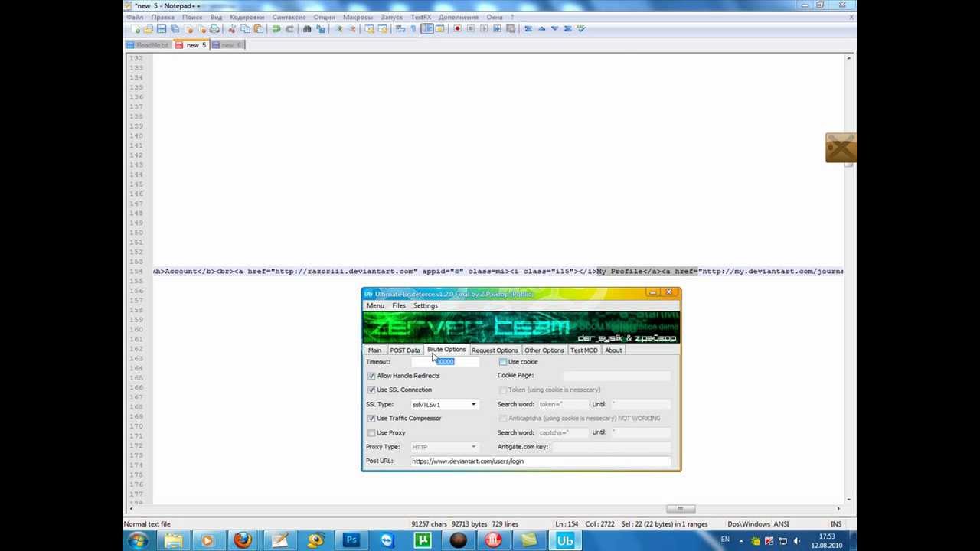Toggle Use Traffic Compressor checkbox
The height and width of the screenshot is (551, 980).
pyautogui.click(x=371, y=419)
